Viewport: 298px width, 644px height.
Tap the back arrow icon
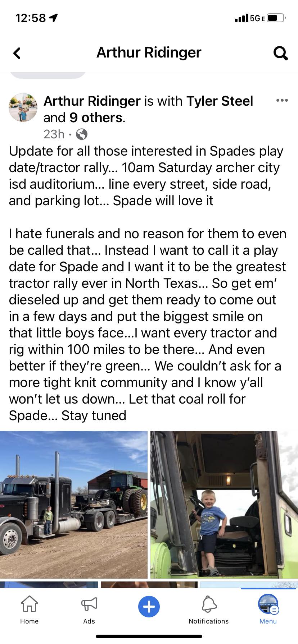[x=17, y=53]
